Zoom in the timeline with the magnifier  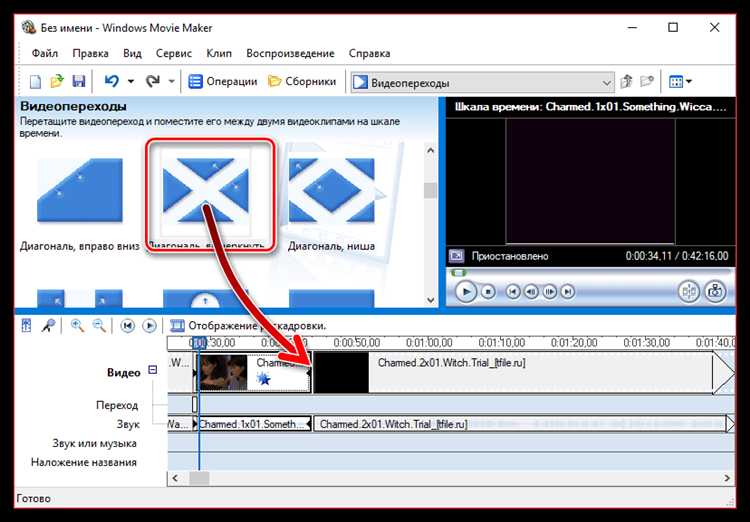[x=77, y=325]
